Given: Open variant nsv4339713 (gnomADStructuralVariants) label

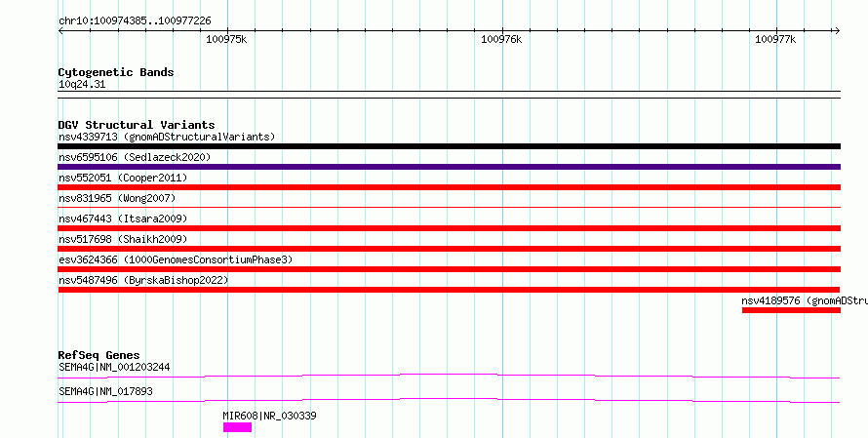Looking at the screenshot, I should point(167,137).
